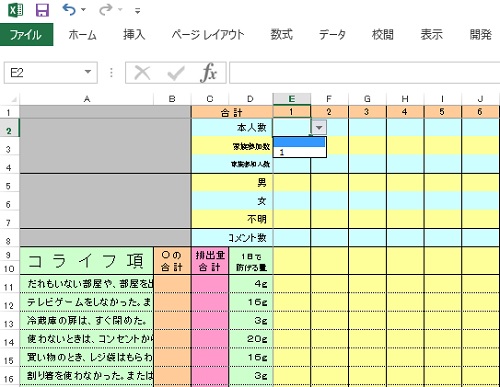Viewport: 500px width, 387px height.
Task: Select column B header
Action: pos(172,99)
